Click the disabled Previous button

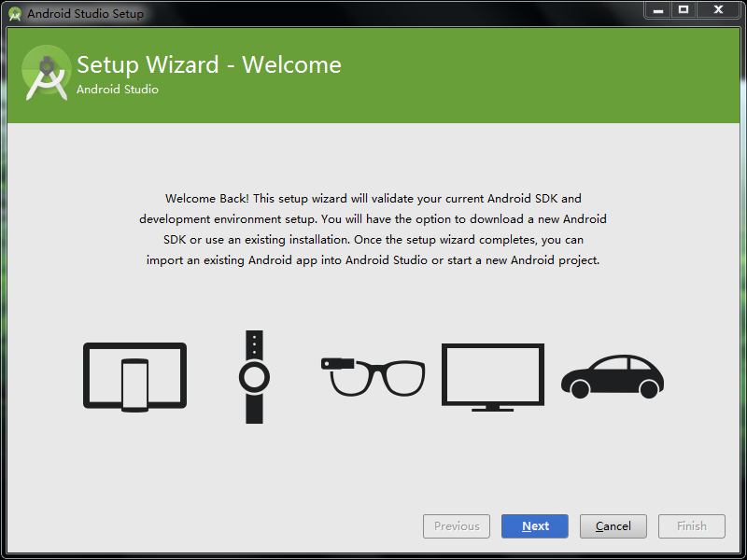click(457, 526)
